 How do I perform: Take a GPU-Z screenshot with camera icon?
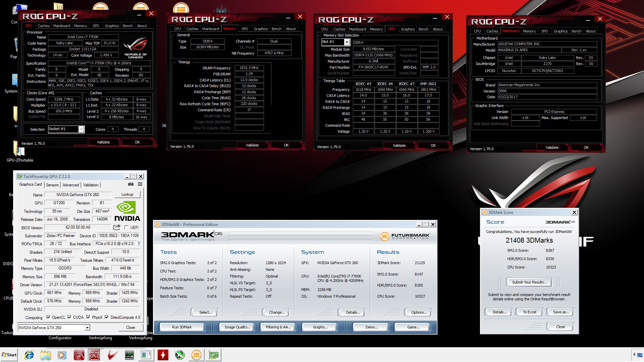[131, 184]
